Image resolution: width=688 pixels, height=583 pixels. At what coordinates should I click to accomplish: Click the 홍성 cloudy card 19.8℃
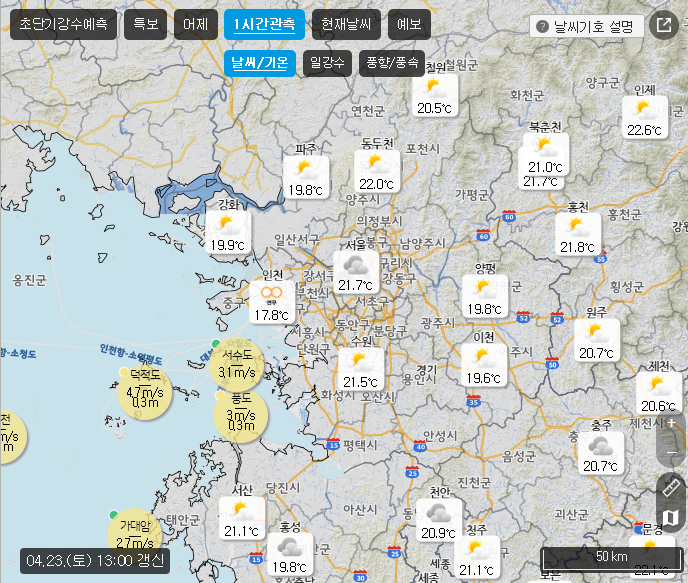pyautogui.click(x=290, y=554)
